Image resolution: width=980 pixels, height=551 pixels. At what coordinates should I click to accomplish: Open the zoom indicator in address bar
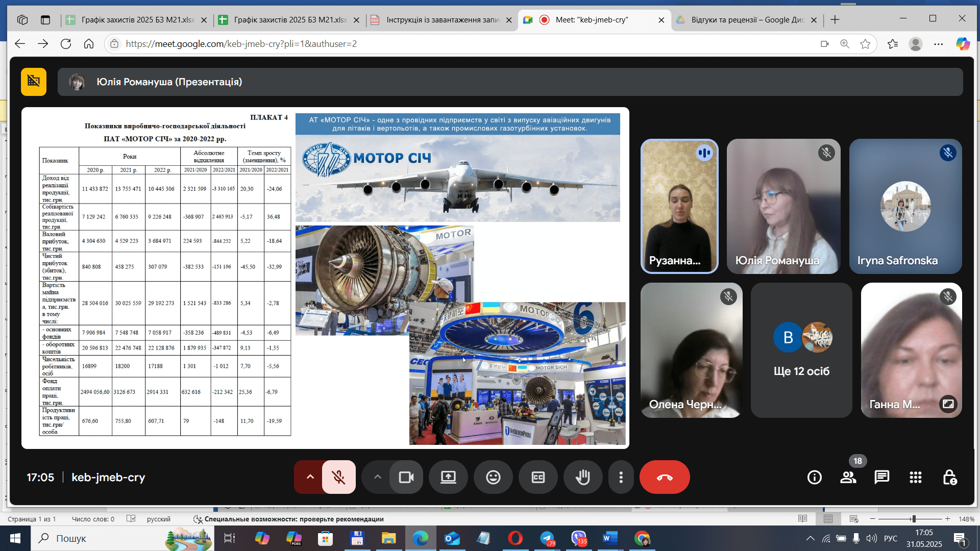tap(845, 44)
